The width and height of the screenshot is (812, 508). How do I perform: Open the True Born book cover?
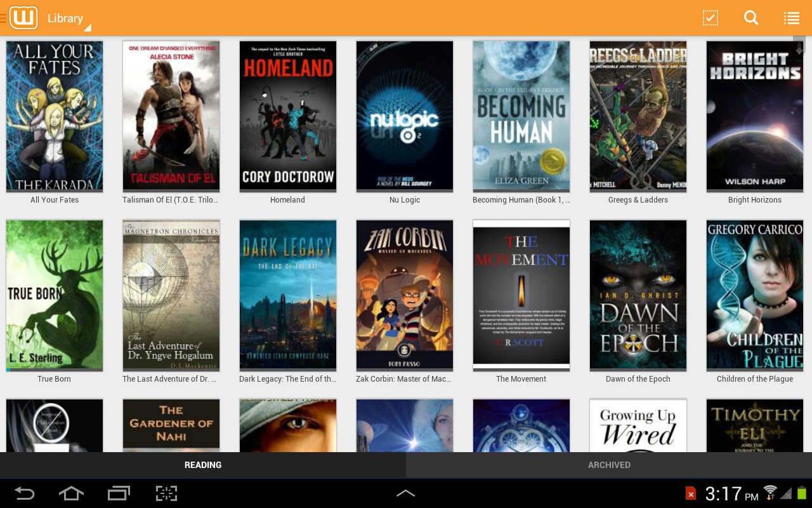pos(55,295)
